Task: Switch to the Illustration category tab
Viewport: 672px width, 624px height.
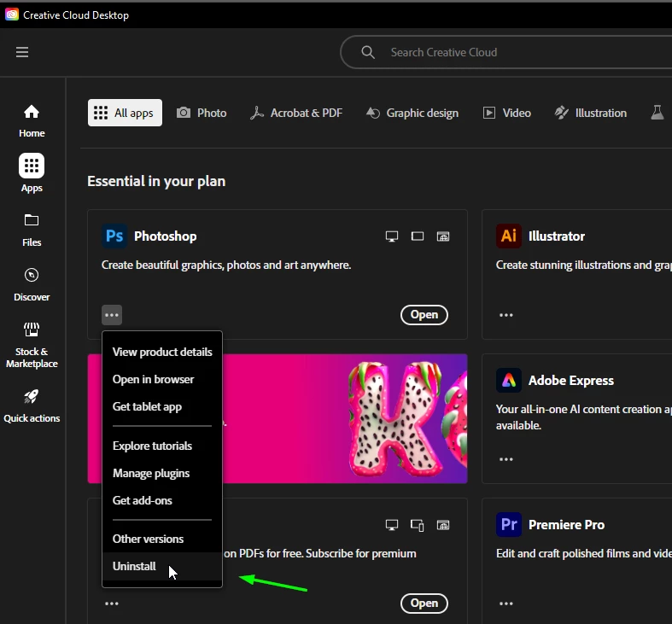Action: pos(591,113)
